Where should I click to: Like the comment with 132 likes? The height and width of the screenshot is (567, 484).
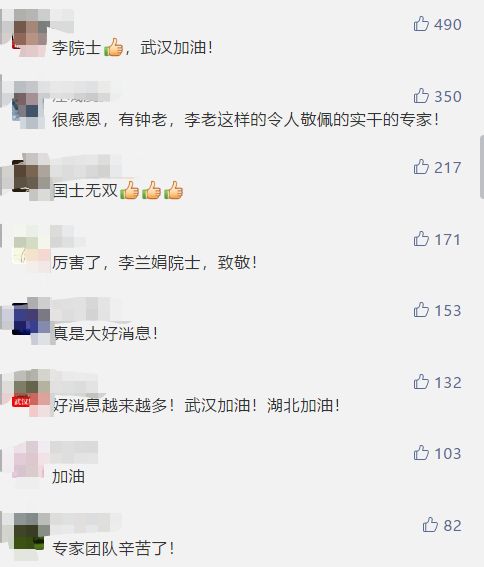(421, 382)
